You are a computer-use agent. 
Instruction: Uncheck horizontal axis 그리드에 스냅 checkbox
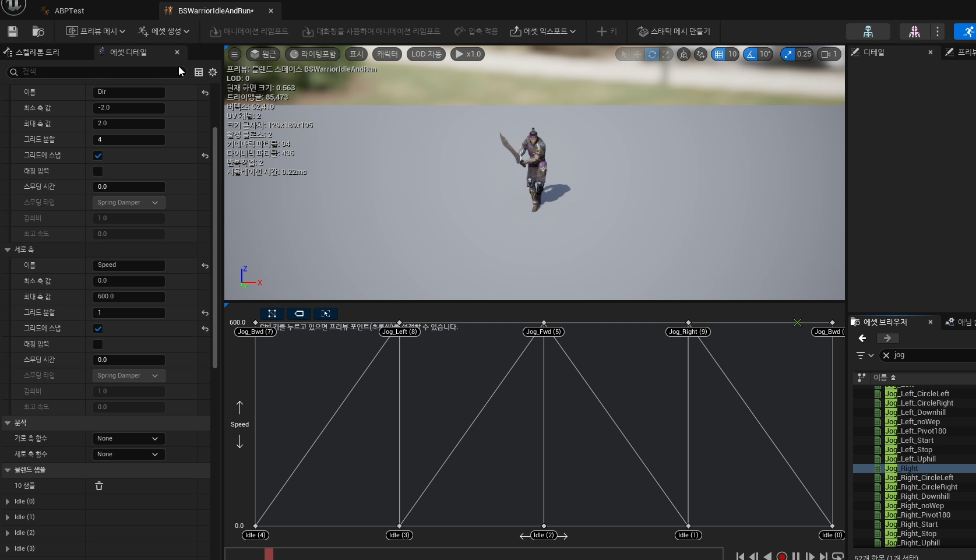click(x=98, y=156)
